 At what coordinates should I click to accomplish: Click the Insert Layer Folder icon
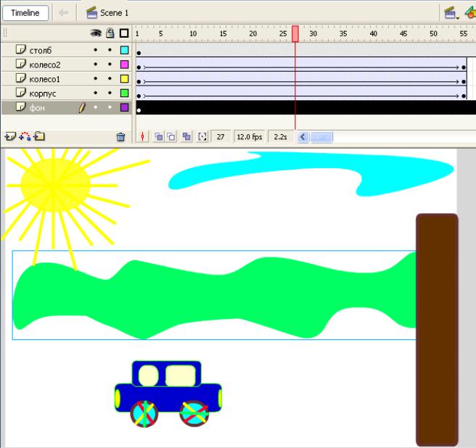[x=39, y=136]
